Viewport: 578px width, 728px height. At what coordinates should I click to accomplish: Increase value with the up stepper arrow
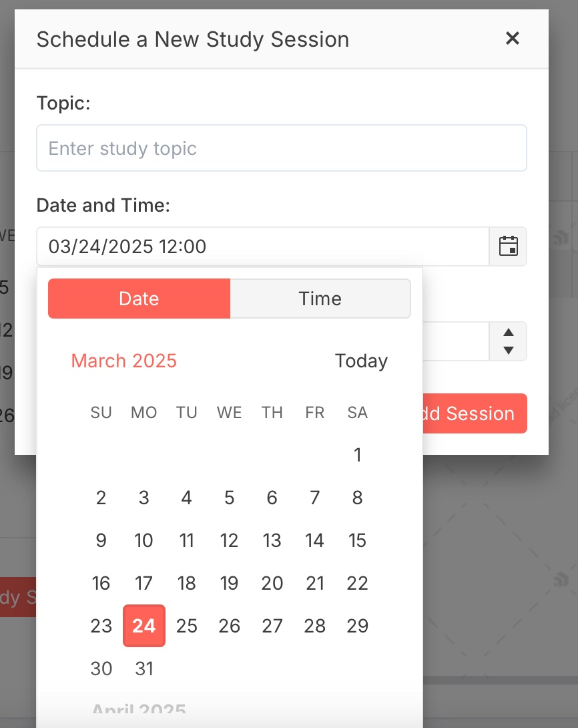click(x=509, y=333)
